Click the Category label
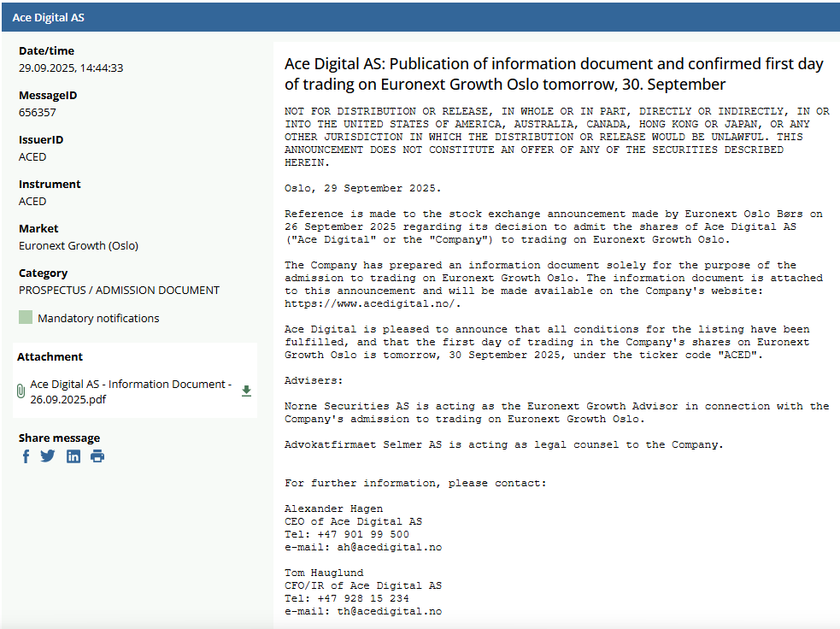 coord(44,273)
